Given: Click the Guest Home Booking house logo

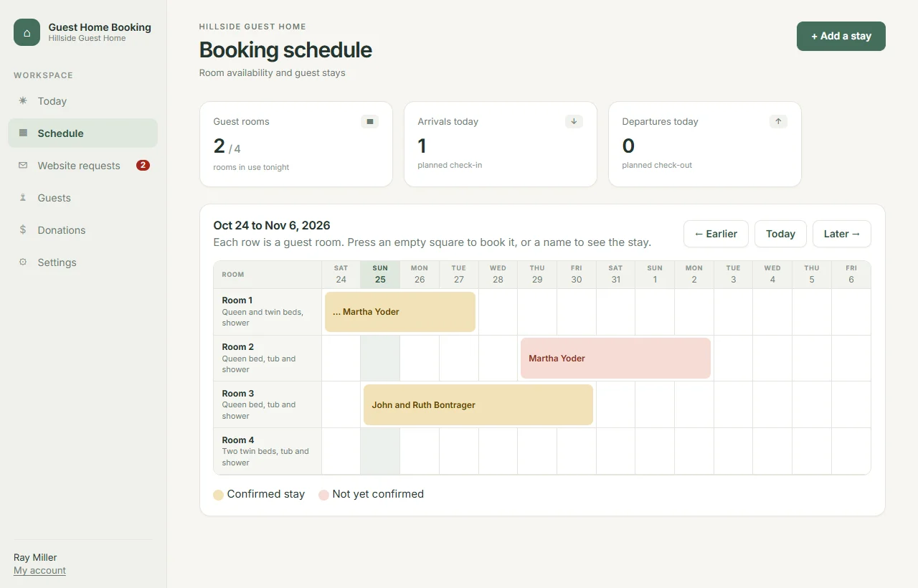Looking at the screenshot, I should [27, 32].
